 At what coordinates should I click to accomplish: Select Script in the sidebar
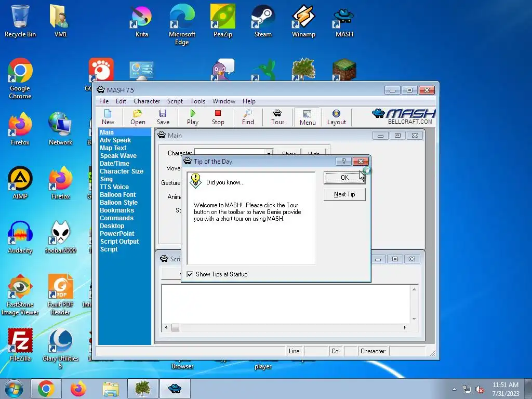point(109,249)
